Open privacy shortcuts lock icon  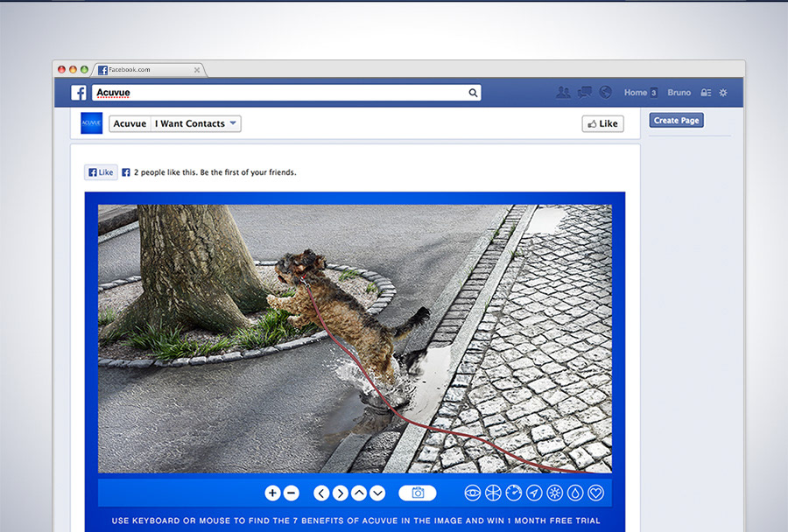point(706,93)
